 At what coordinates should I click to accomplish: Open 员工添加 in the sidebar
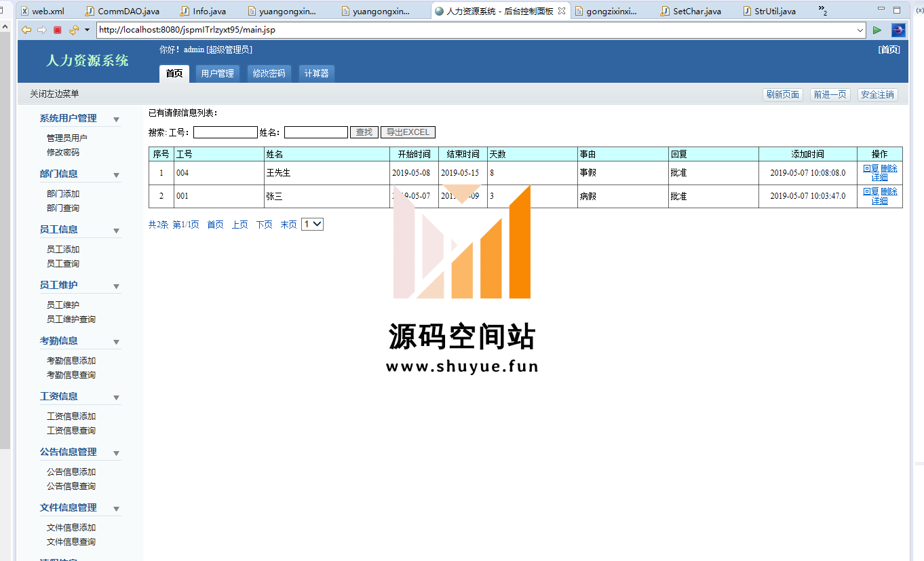tap(63, 250)
